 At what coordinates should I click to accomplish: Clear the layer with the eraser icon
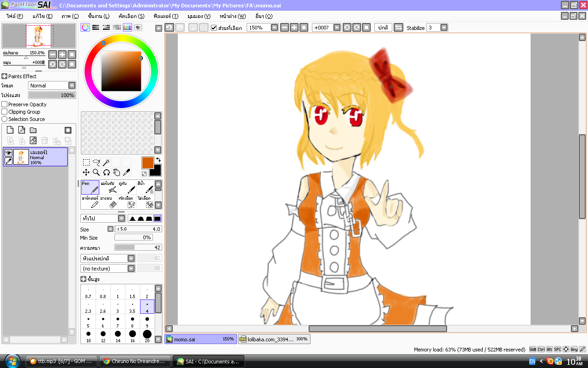coord(33,140)
